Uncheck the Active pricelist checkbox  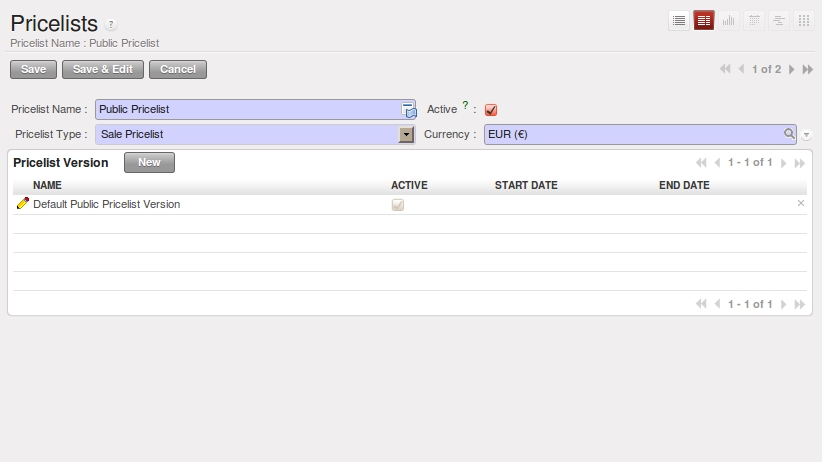tap(491, 110)
